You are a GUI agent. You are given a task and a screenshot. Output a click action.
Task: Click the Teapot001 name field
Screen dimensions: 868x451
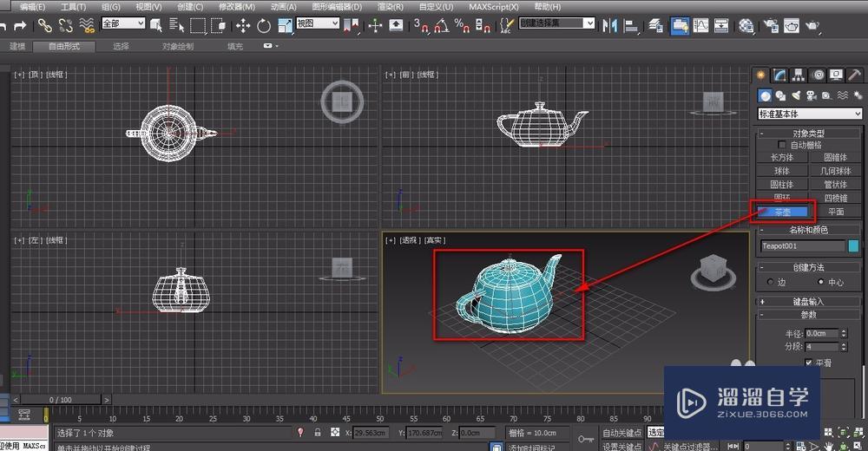(803, 245)
